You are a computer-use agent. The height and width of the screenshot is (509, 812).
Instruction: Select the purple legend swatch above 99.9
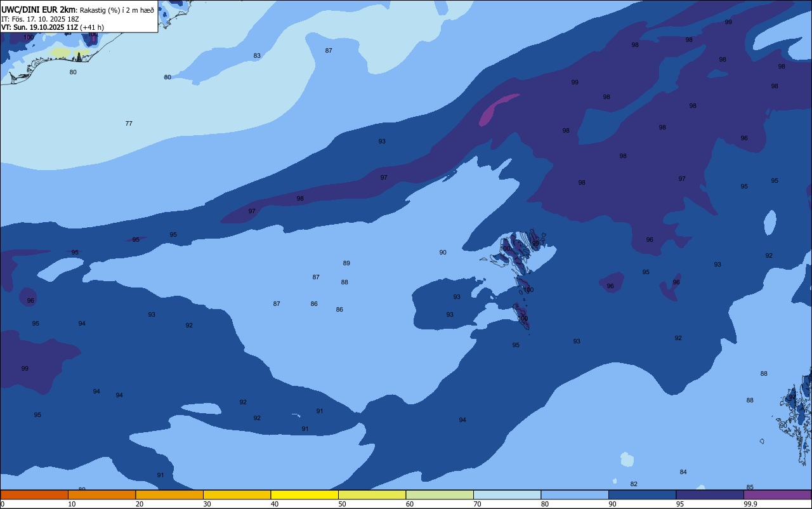tap(777, 494)
